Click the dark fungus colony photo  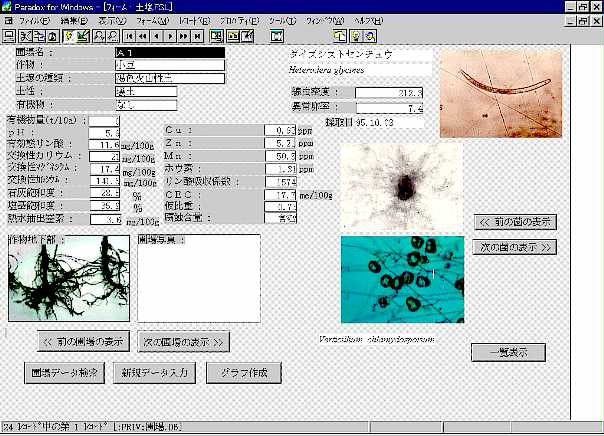pyautogui.click(x=402, y=186)
